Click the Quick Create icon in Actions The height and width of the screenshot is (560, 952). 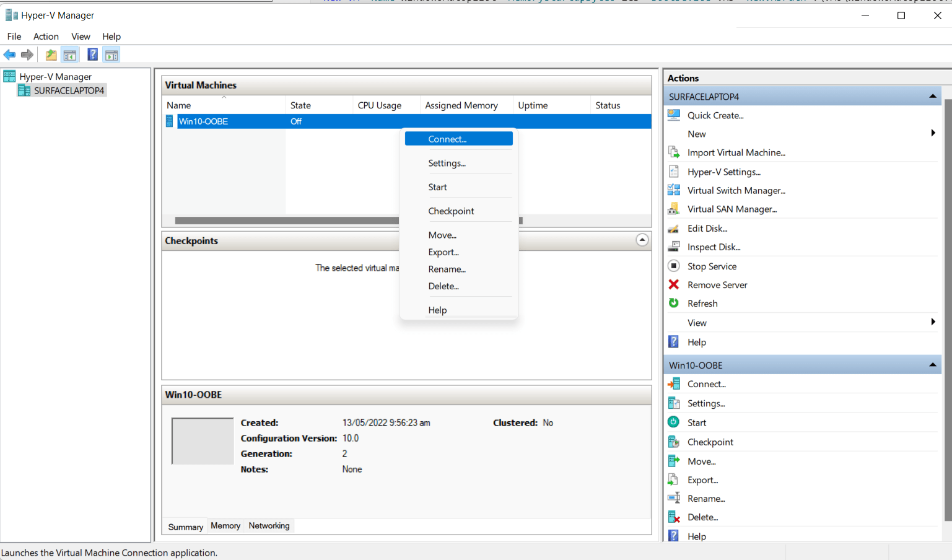[674, 115]
